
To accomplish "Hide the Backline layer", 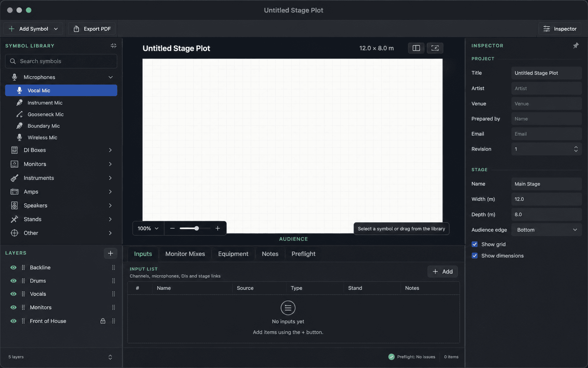I will (13, 267).
